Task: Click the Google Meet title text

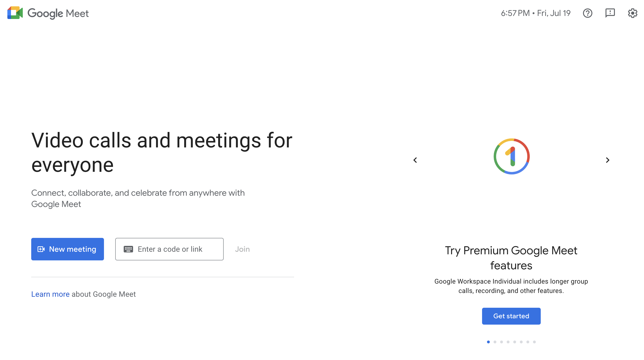Action: click(58, 13)
